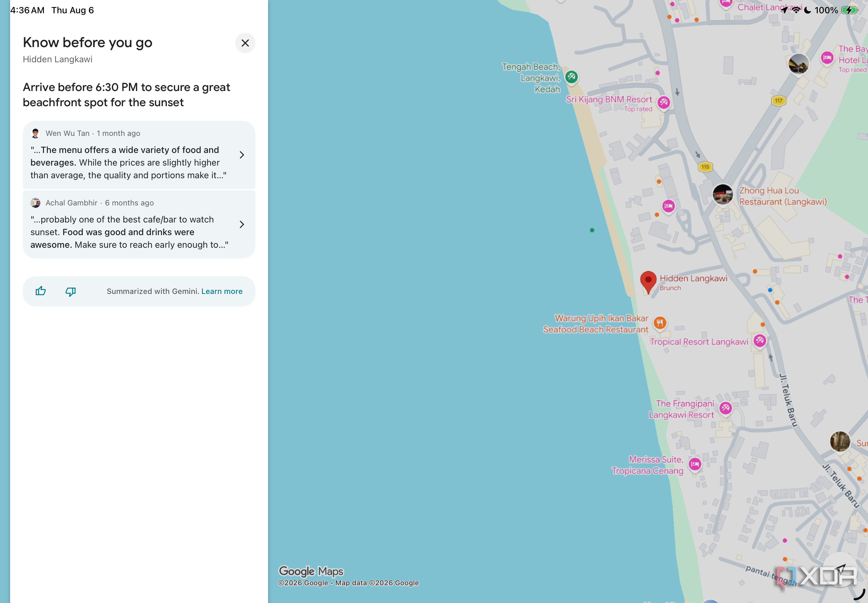Select The Bay Hotel lodging marker
The height and width of the screenshot is (603, 868).
(827, 58)
